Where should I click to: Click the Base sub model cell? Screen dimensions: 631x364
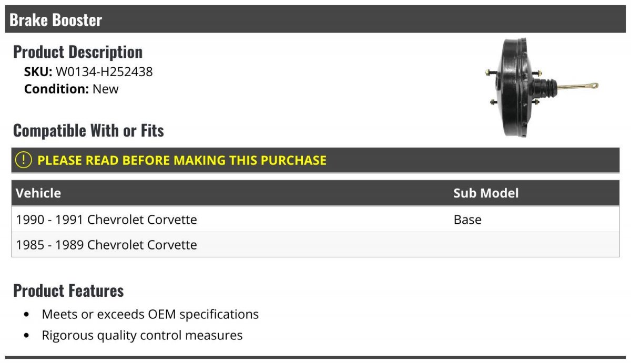[467, 219]
